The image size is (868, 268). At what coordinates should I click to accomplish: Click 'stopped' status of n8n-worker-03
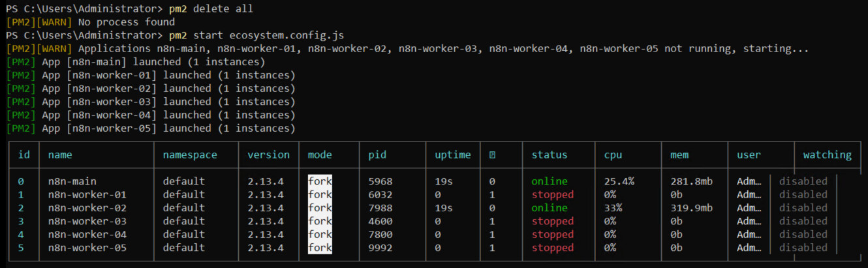[553, 221]
